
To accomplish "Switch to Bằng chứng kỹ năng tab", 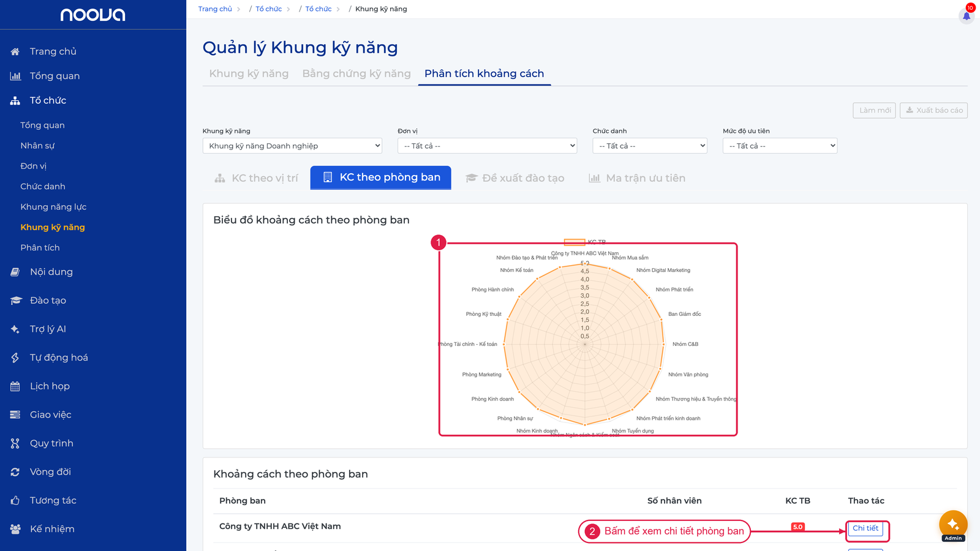I will [356, 73].
